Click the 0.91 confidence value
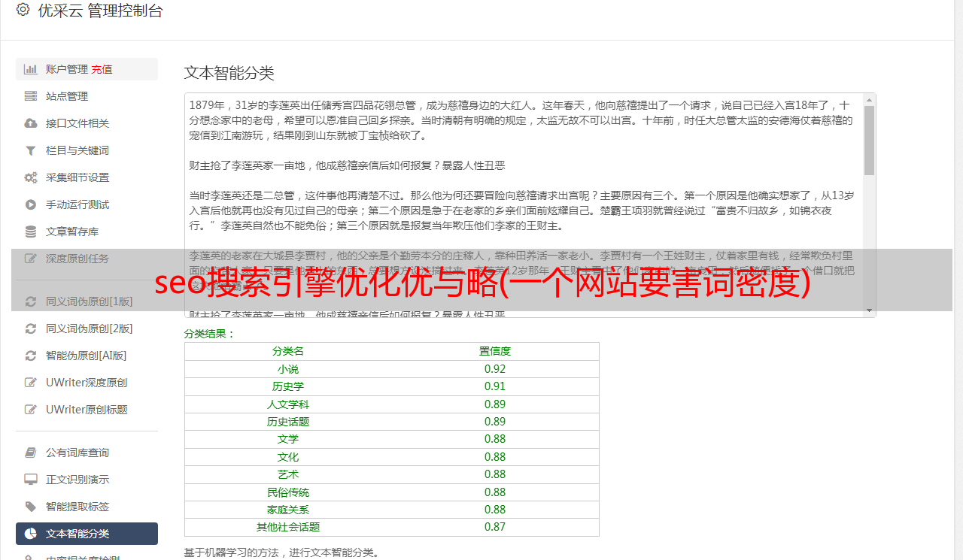 point(495,386)
